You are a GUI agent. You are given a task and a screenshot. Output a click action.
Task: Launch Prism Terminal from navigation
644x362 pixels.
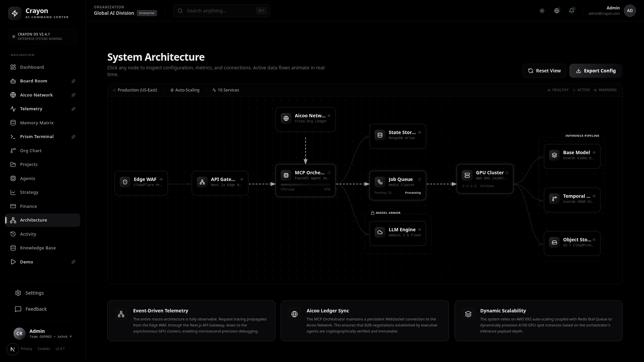[x=43, y=137]
